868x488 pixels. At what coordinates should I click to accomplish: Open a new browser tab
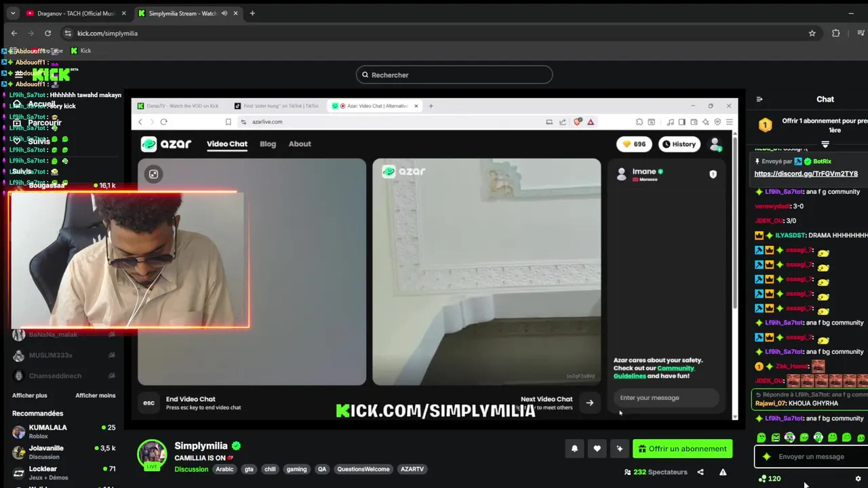(252, 13)
